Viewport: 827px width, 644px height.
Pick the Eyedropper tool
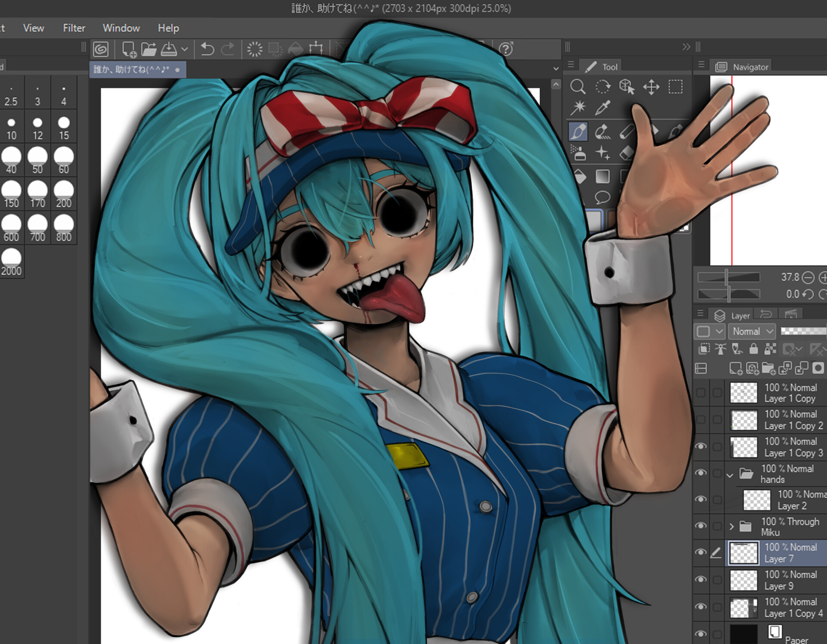(x=603, y=107)
